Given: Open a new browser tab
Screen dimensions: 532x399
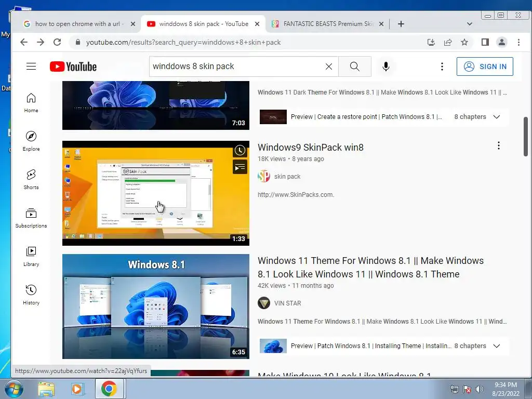Looking at the screenshot, I should pyautogui.click(x=401, y=24).
